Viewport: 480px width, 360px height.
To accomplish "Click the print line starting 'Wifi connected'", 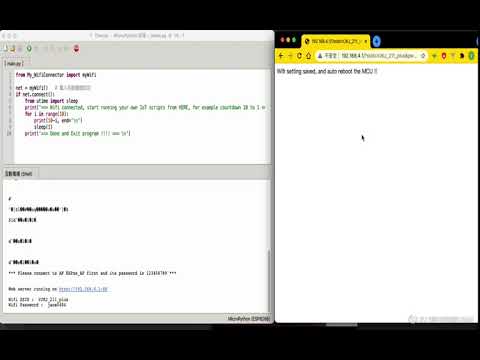I will pyautogui.click(x=145, y=107).
